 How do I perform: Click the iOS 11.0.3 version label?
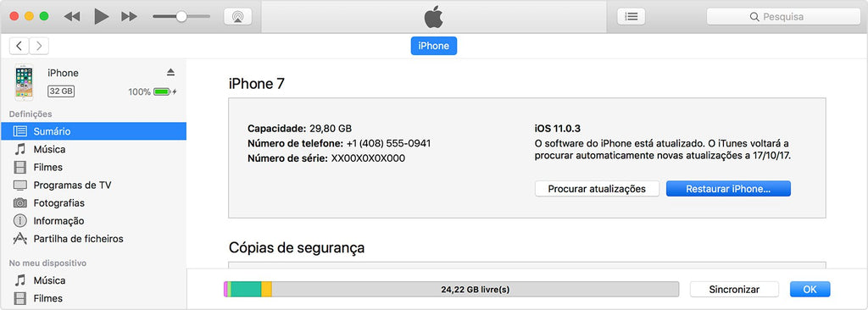pos(558,129)
